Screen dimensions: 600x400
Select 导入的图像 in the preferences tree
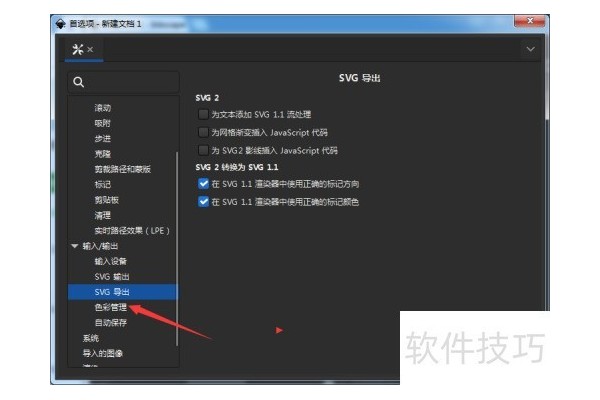pos(103,353)
